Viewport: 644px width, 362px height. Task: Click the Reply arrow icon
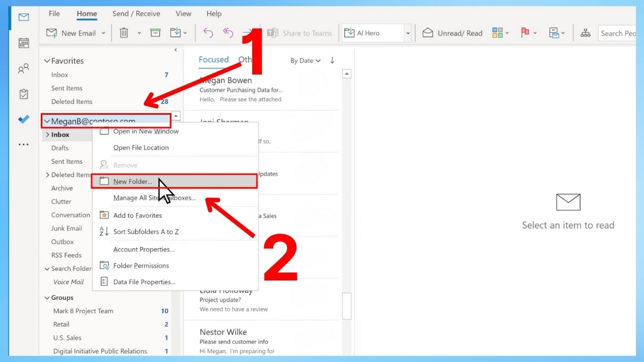(208, 33)
